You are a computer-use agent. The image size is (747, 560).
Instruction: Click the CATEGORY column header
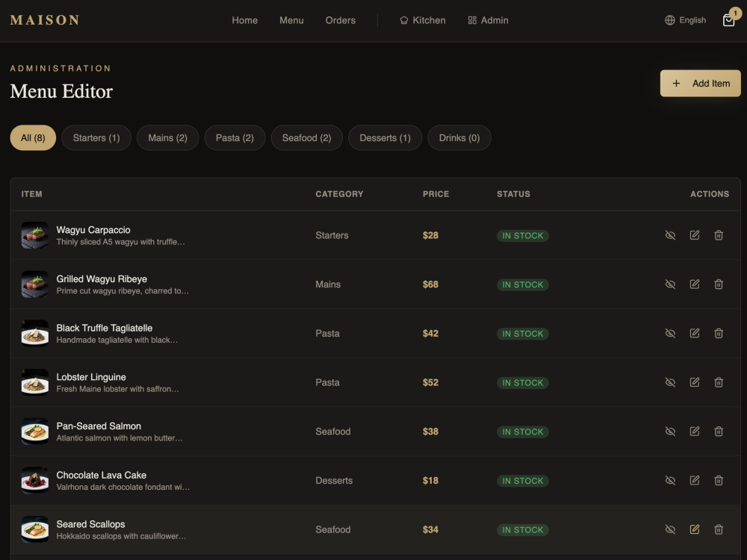coord(339,194)
